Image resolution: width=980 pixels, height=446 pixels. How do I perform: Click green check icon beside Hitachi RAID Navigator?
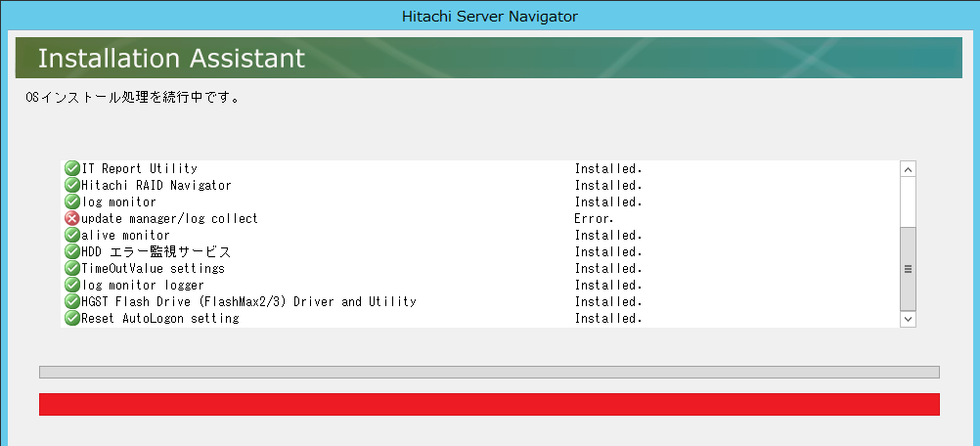coord(72,186)
